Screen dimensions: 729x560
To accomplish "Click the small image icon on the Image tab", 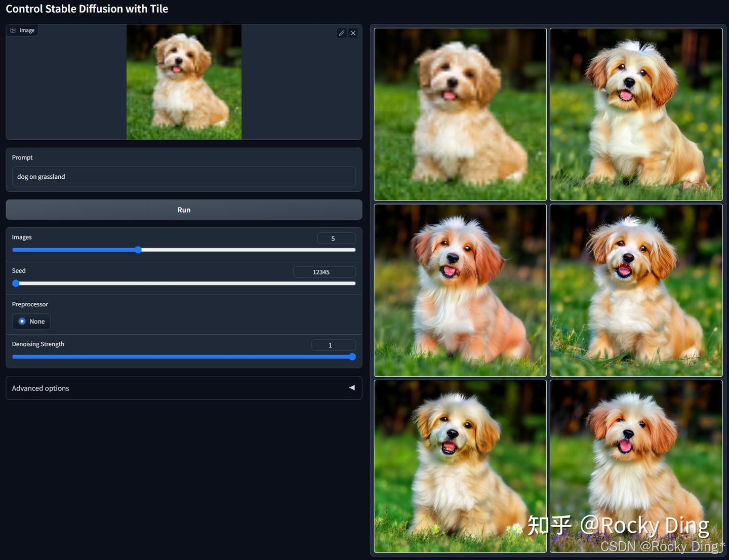I will [x=13, y=30].
